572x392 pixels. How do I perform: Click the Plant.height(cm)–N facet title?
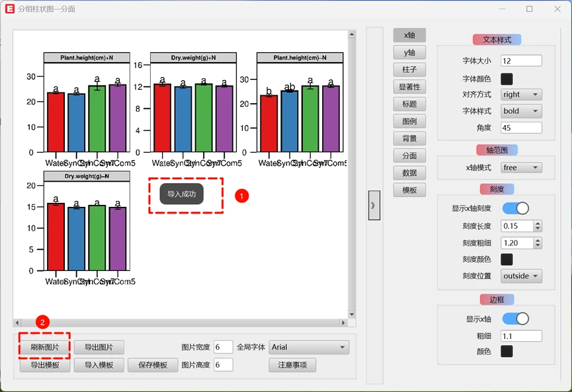300,58
